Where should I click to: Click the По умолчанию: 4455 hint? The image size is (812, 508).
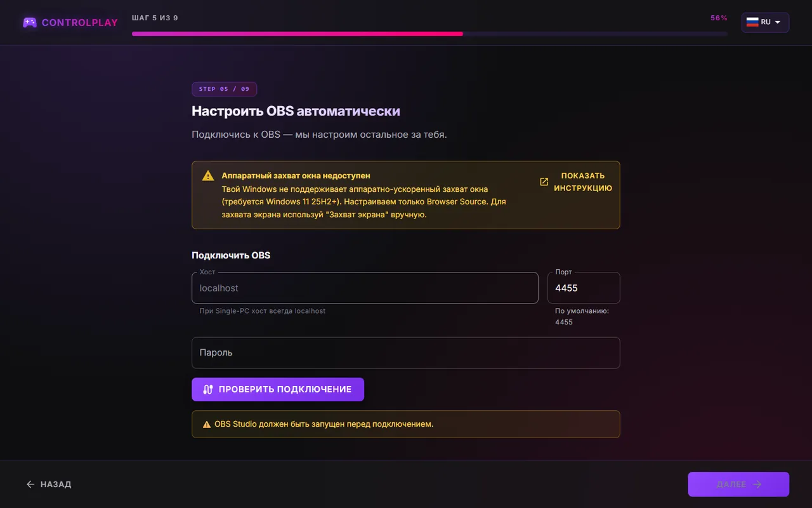[582, 316]
